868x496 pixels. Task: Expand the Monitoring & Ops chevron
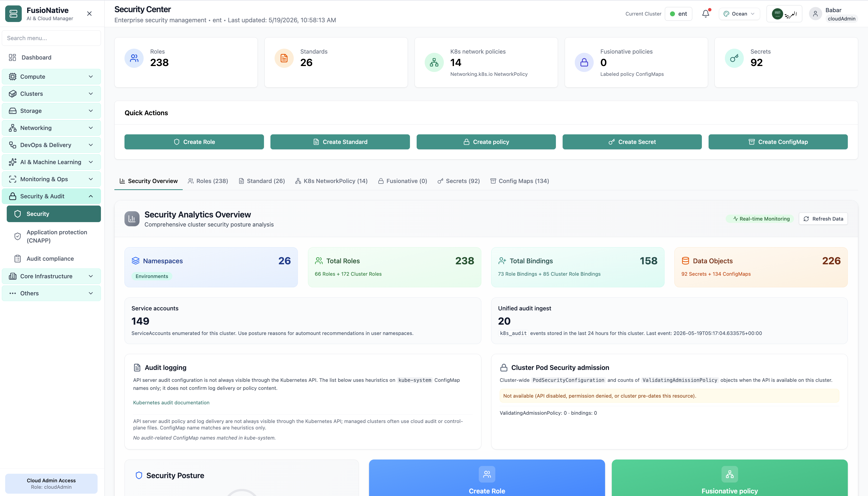click(x=91, y=179)
